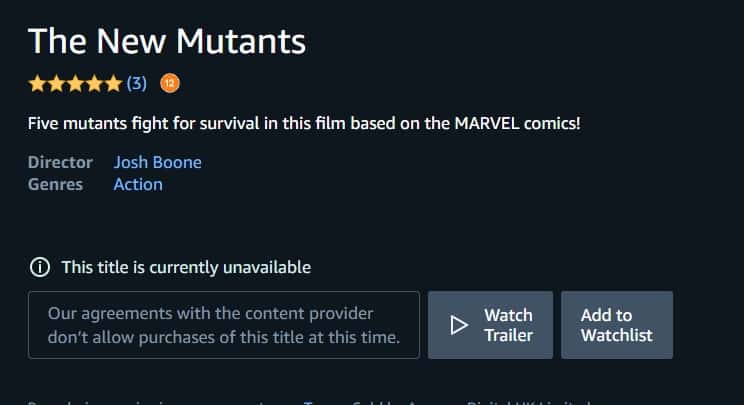Click 'This title is currently unavailable' text

coord(186,267)
